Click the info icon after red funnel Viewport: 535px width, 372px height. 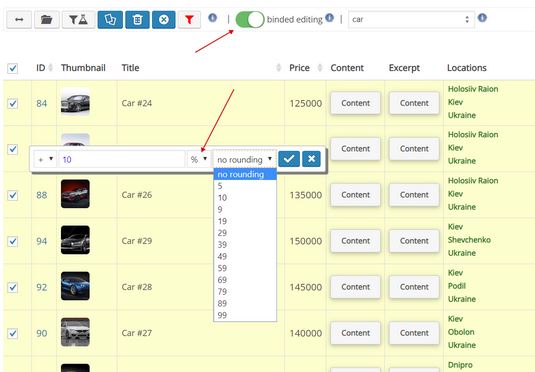pyautogui.click(x=213, y=17)
